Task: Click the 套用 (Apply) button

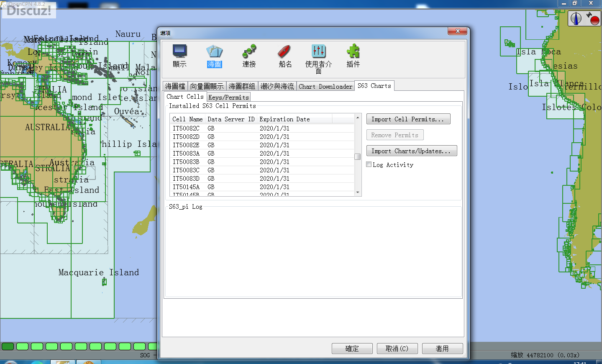Action: (x=442, y=349)
